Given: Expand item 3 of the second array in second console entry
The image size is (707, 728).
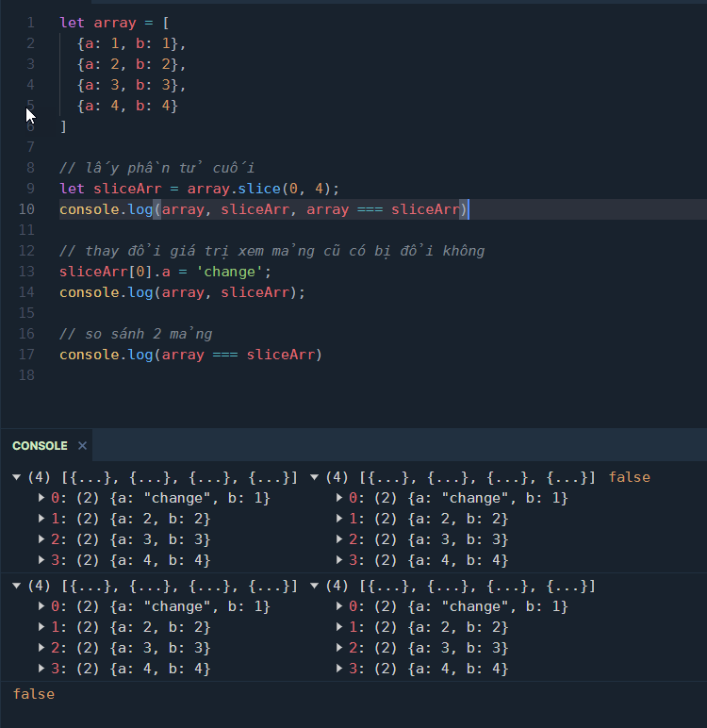Looking at the screenshot, I should pyautogui.click(x=339, y=669).
